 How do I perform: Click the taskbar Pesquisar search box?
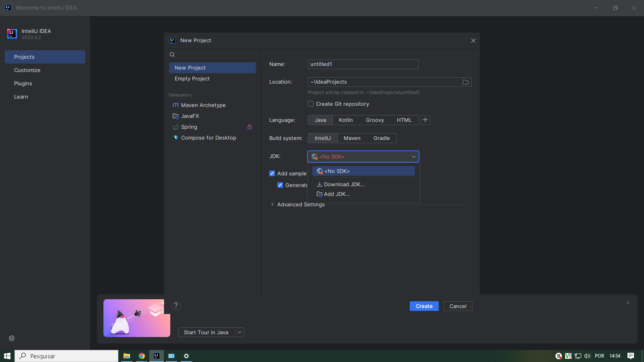click(x=66, y=356)
